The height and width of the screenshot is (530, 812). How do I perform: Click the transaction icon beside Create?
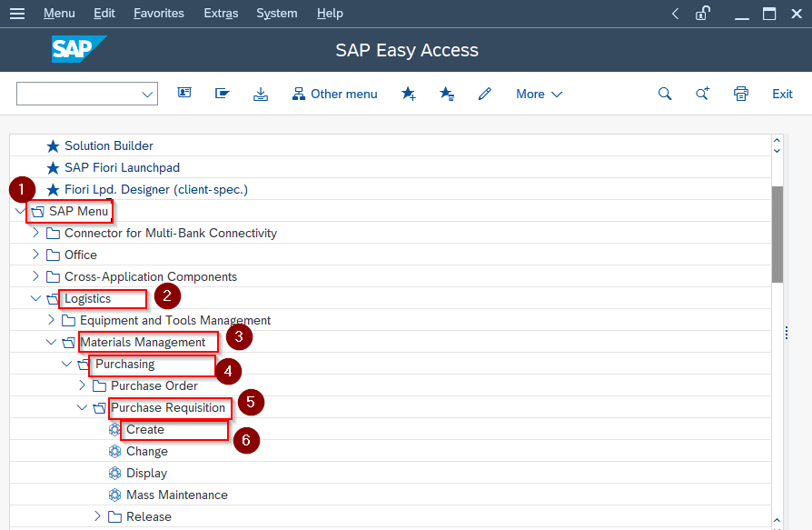tap(115, 429)
